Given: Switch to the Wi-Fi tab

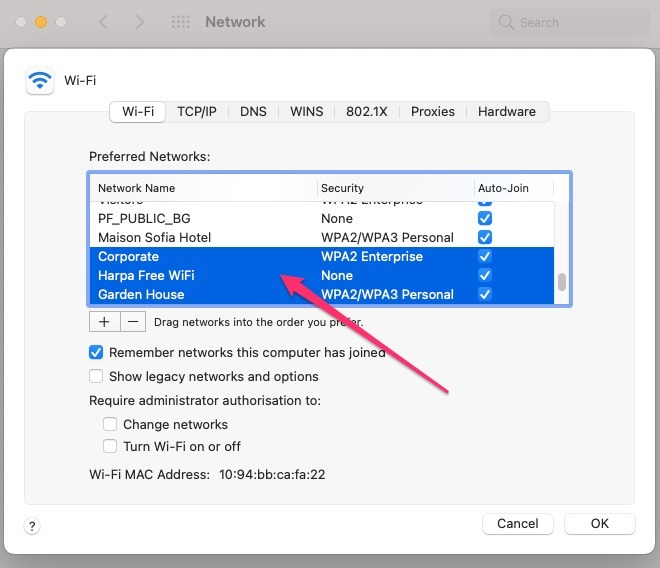Looking at the screenshot, I should pos(138,112).
